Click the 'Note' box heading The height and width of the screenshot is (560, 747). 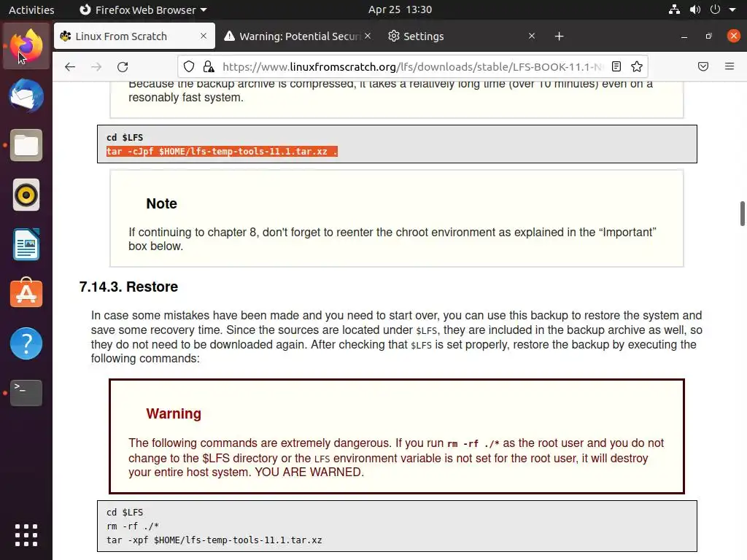coord(161,204)
